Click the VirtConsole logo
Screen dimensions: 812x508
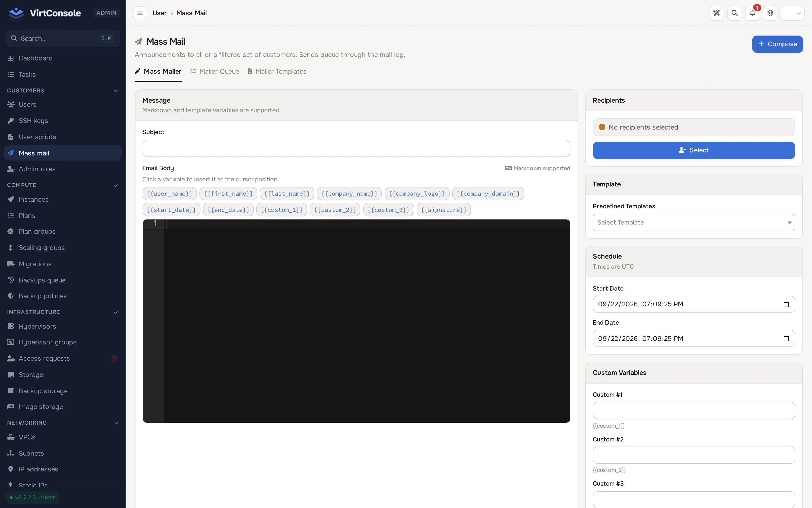point(45,13)
